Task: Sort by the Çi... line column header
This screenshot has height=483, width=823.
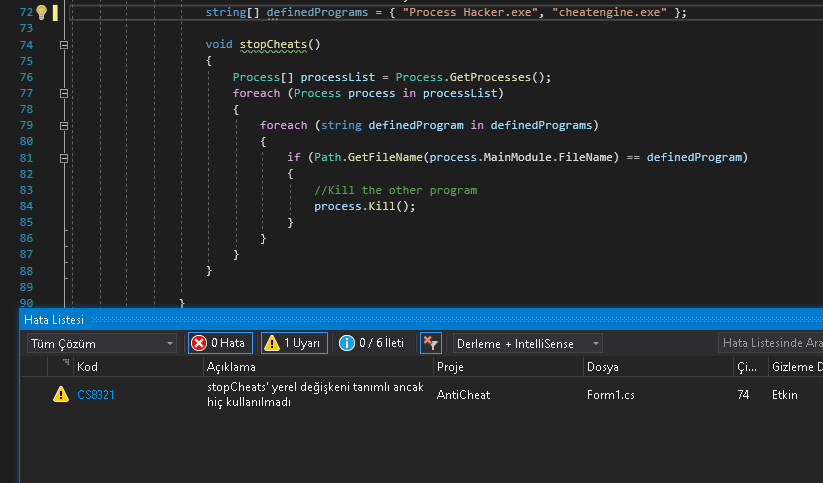Action: [x=751, y=366]
